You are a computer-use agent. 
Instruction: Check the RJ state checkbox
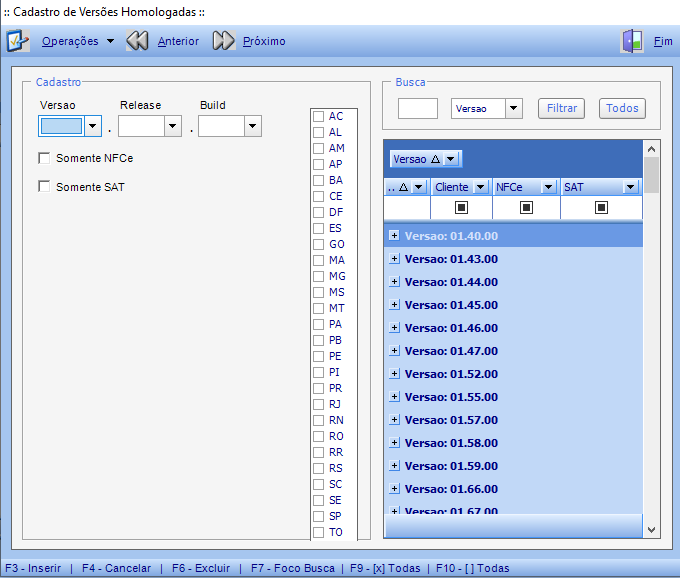tap(318, 405)
